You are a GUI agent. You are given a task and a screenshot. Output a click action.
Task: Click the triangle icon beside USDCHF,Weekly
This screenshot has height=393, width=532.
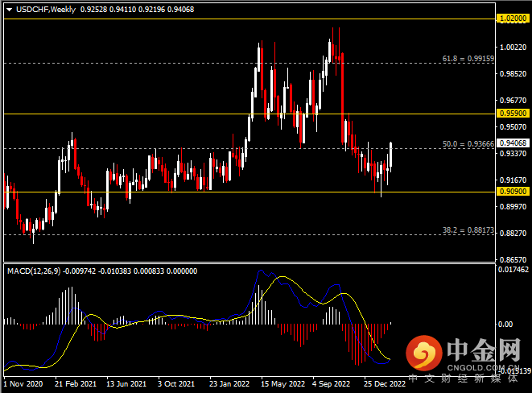pyautogui.click(x=7, y=7)
